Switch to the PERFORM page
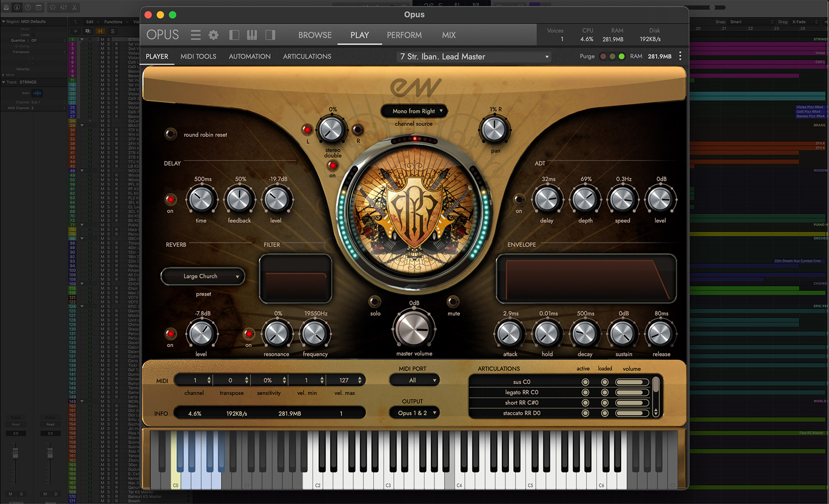The width and height of the screenshot is (829, 504). click(404, 35)
